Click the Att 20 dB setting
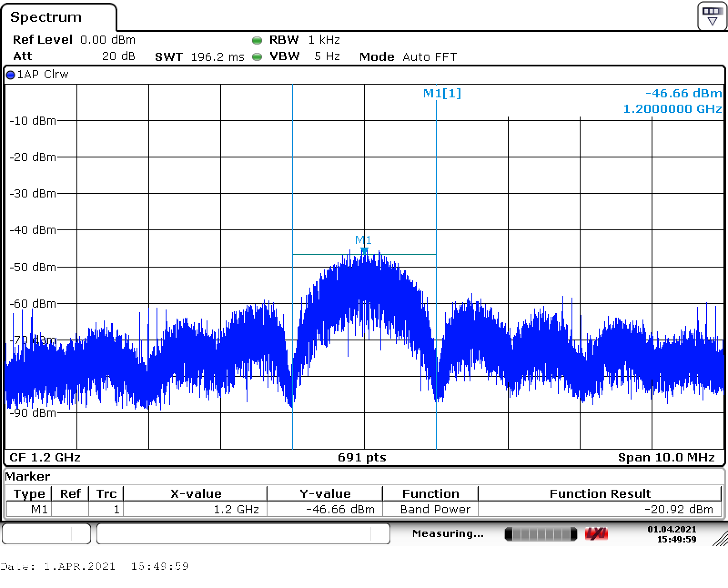Screen dimensions: 728x588 click(74, 56)
